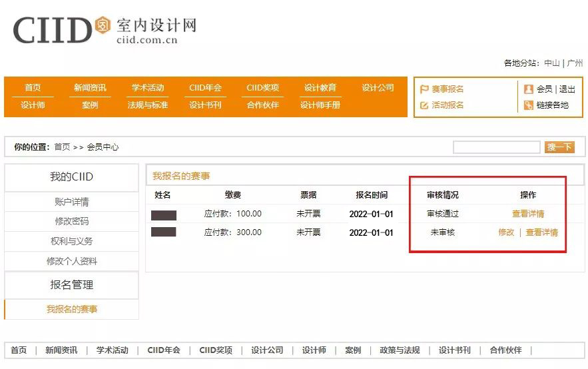Viewport: 588px width, 369px height.
Task: Click 学术活动 in the footer links
Action: pos(112,350)
